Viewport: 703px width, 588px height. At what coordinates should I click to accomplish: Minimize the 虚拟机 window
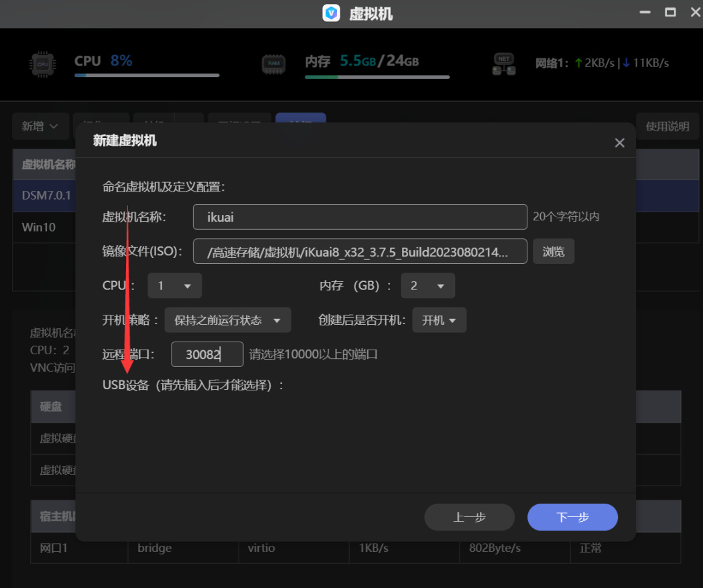[645, 12]
